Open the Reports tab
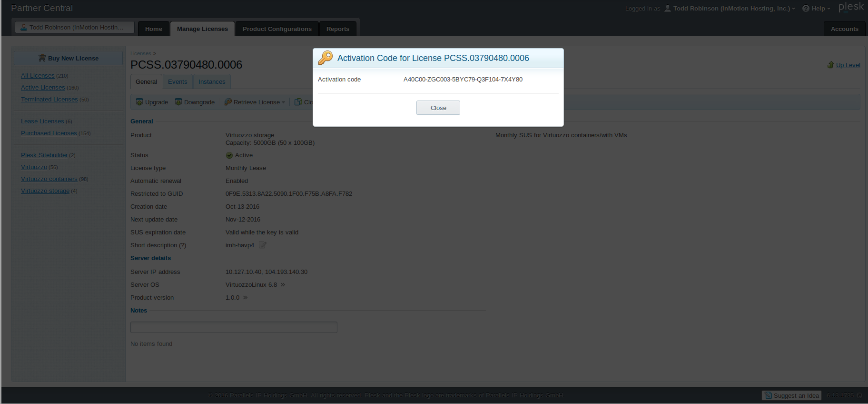The height and width of the screenshot is (404, 868). click(337, 29)
